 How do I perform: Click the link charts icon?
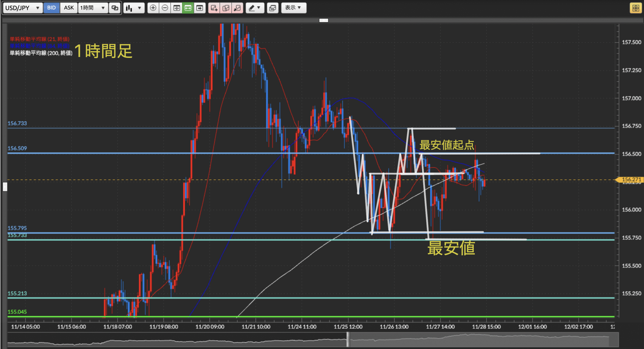coord(115,8)
